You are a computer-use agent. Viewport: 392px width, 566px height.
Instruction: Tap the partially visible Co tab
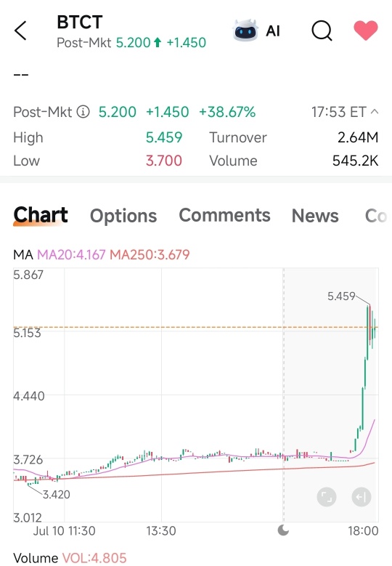376,216
